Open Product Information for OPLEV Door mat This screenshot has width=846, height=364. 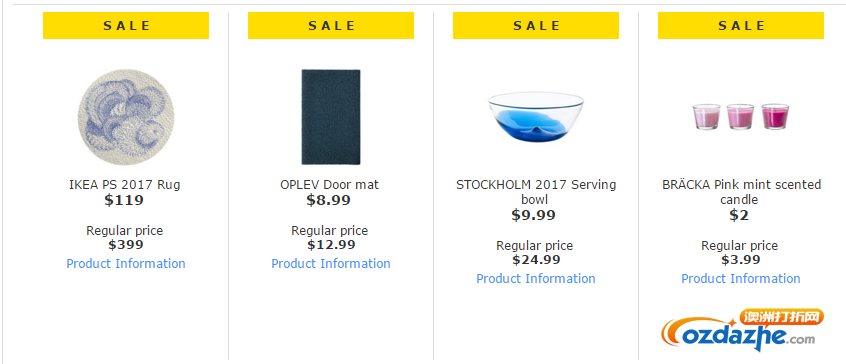pos(331,264)
